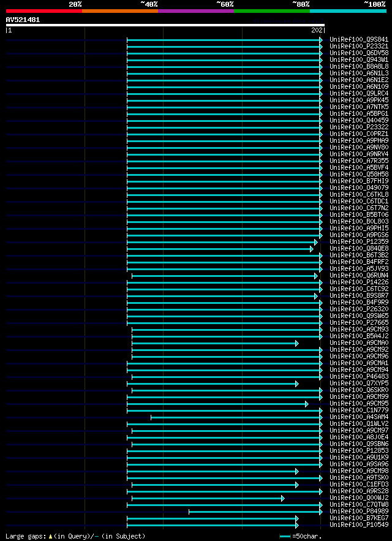Open hit UniRef100_B8A8L8
The image size is (392, 541).
pos(359,67)
